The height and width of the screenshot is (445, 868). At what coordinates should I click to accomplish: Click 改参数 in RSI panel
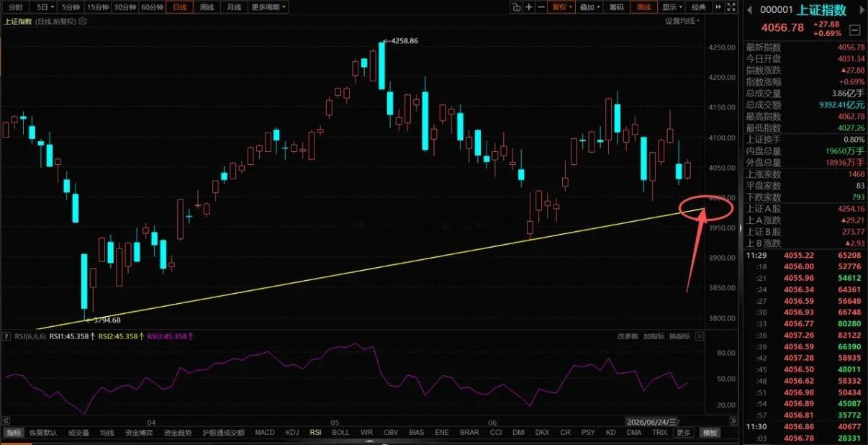tap(628, 336)
